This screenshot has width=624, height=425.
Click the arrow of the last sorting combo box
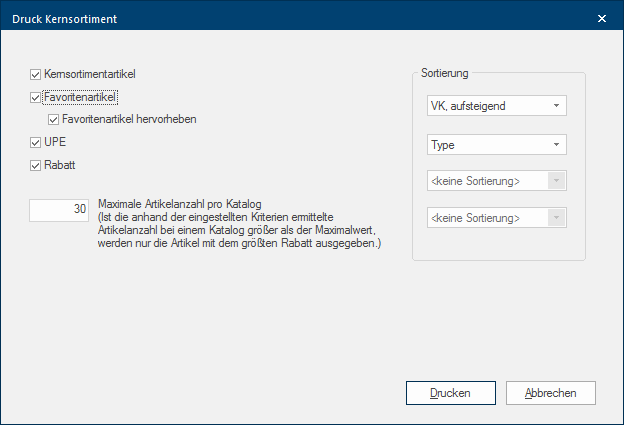pos(556,217)
